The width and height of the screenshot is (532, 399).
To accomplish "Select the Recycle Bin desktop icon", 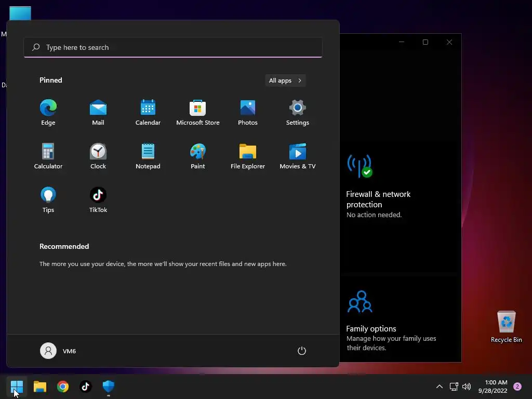I will coord(506,327).
